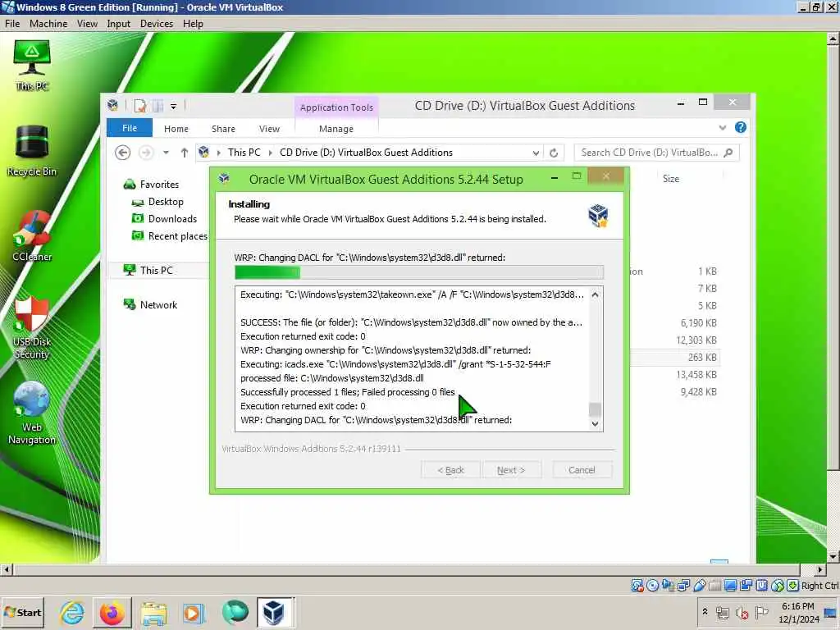
Task: Click the display status indicator icon
Action: [730, 586]
